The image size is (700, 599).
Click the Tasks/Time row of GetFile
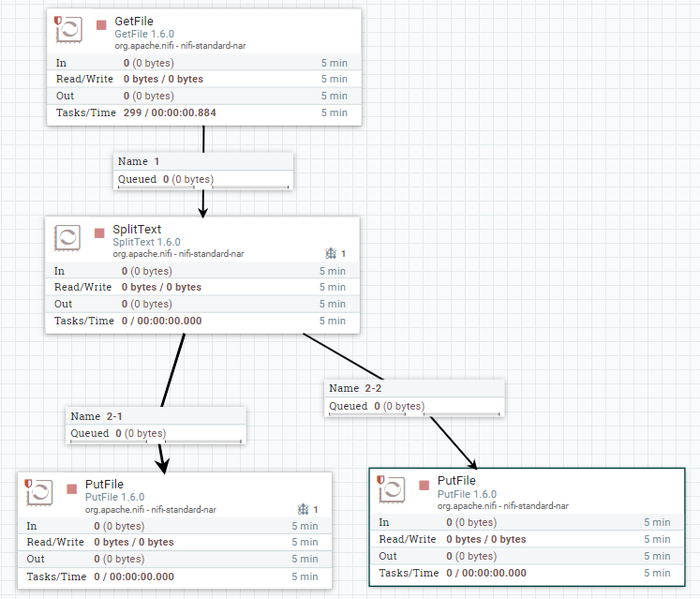[203, 113]
